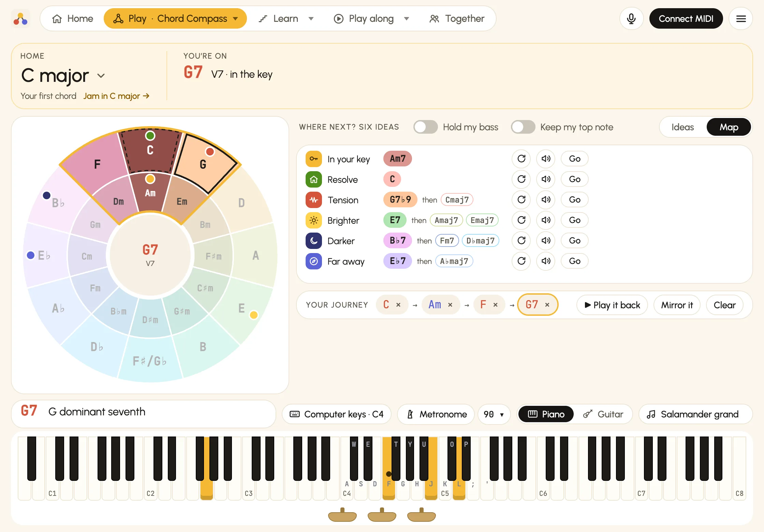Click the microphone icon button
Viewport: 764px width, 532px height.
pos(631,18)
